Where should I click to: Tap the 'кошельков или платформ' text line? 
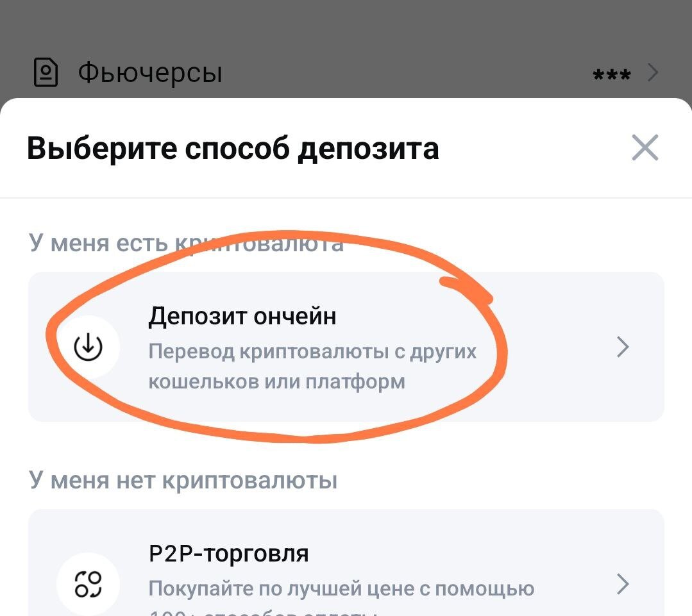coord(276,381)
